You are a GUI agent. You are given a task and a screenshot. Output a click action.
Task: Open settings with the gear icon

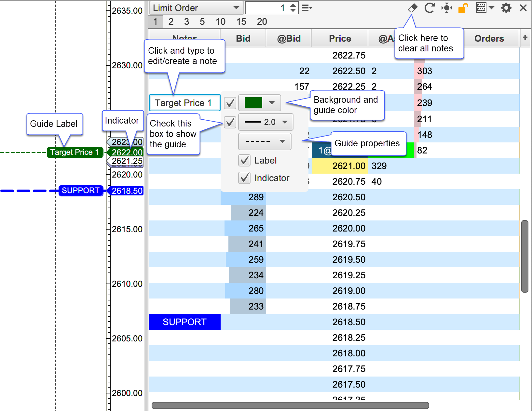(x=506, y=8)
